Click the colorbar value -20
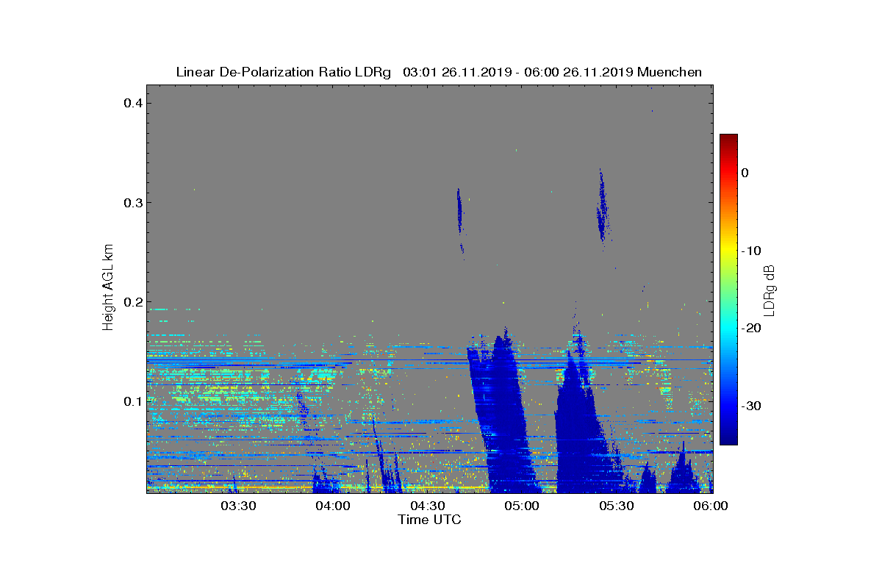 tap(750, 328)
